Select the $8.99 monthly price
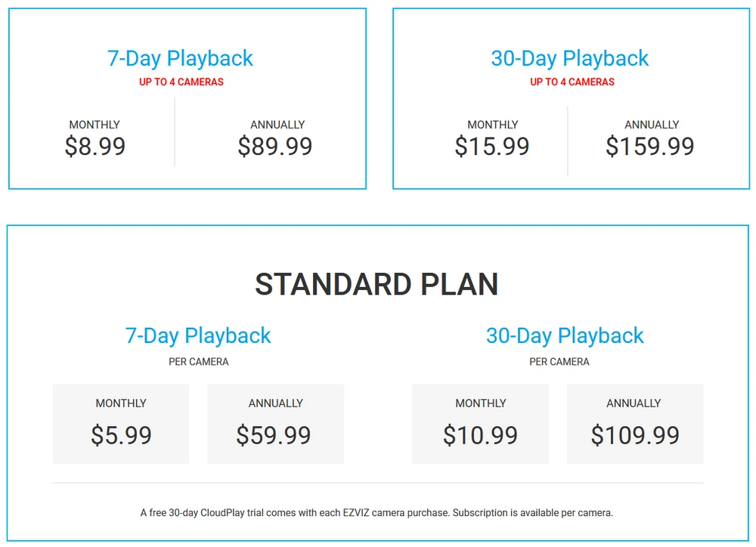This screenshot has width=756, height=547. pos(95,146)
